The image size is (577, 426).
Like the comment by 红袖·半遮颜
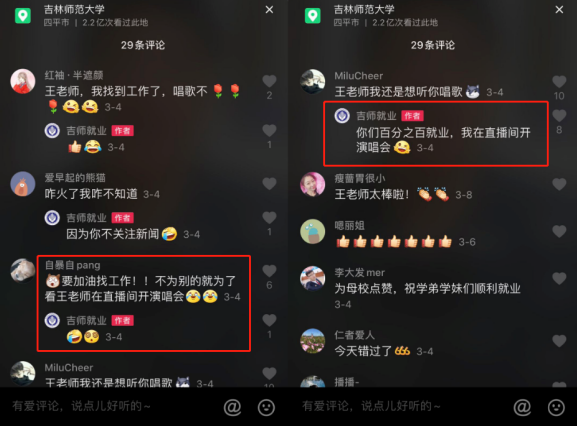tap(269, 81)
